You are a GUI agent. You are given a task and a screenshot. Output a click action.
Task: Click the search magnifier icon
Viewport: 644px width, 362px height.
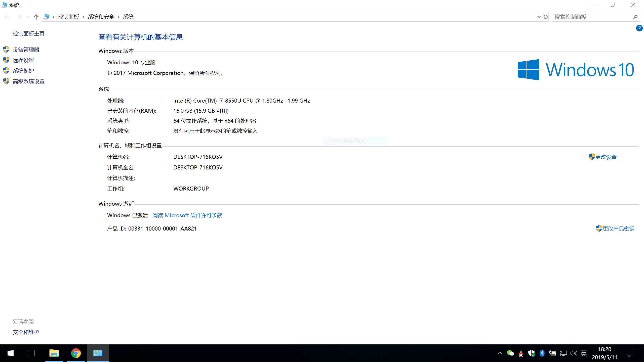[635, 17]
